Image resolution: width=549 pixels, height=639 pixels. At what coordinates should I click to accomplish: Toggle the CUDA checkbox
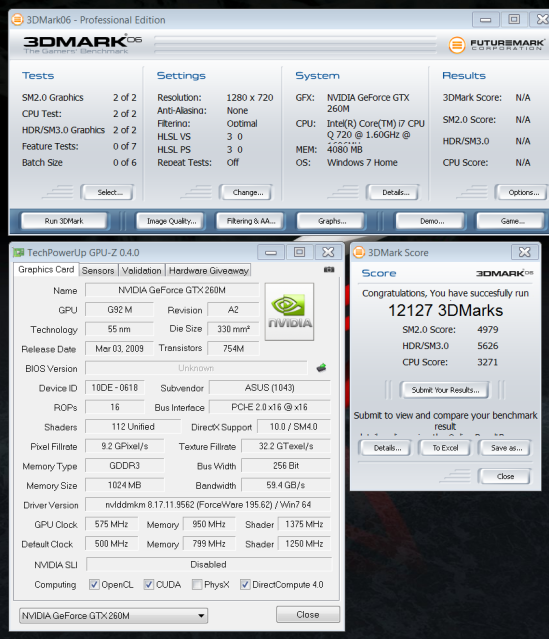point(149,584)
